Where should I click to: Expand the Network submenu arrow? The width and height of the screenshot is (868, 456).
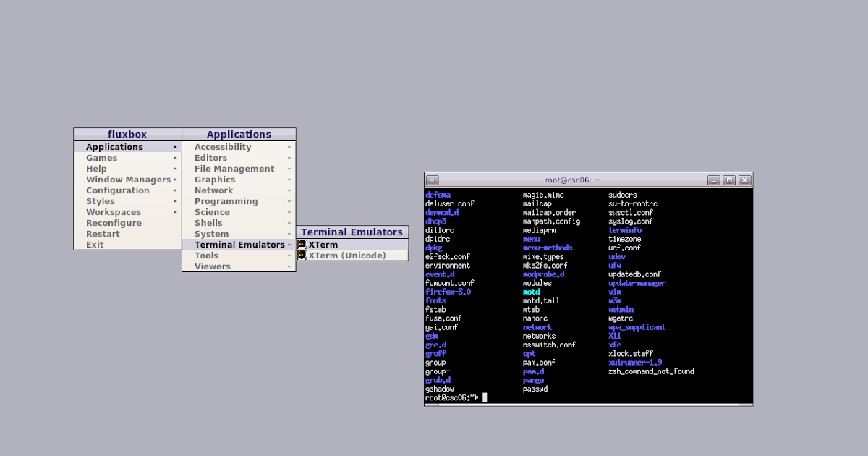pos(289,190)
